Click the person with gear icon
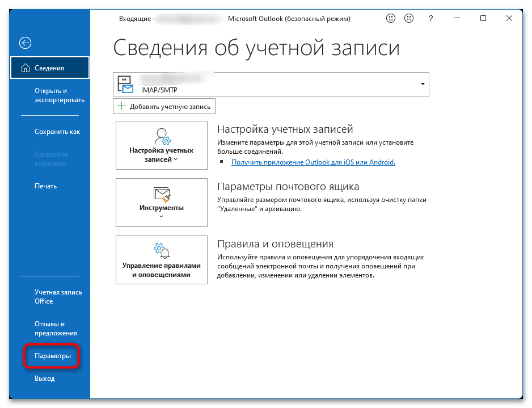The width and height of the screenshot is (532, 408). [162, 136]
